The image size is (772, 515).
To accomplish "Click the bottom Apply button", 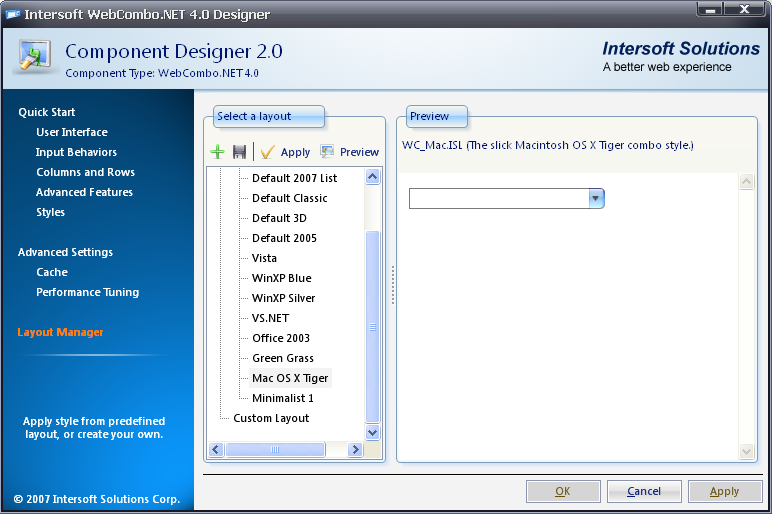I will (724, 491).
